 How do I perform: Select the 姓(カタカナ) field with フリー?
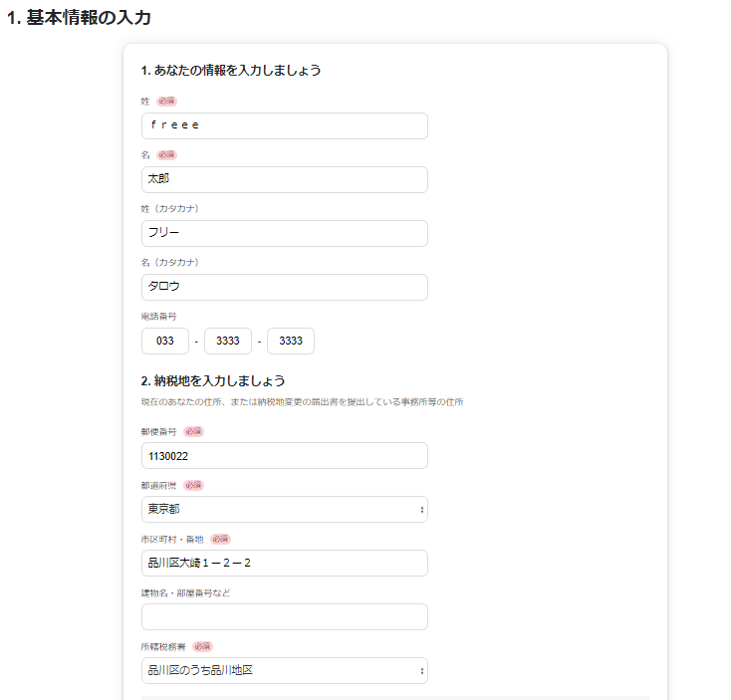pyautogui.click(x=285, y=233)
